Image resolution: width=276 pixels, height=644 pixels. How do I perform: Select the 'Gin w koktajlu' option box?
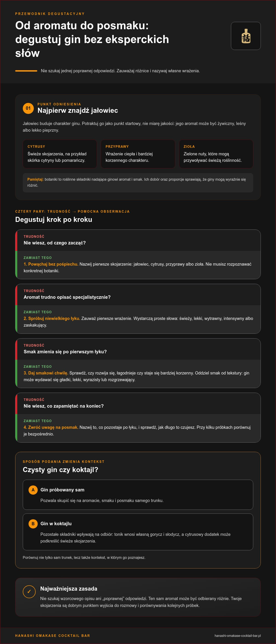point(138,532)
